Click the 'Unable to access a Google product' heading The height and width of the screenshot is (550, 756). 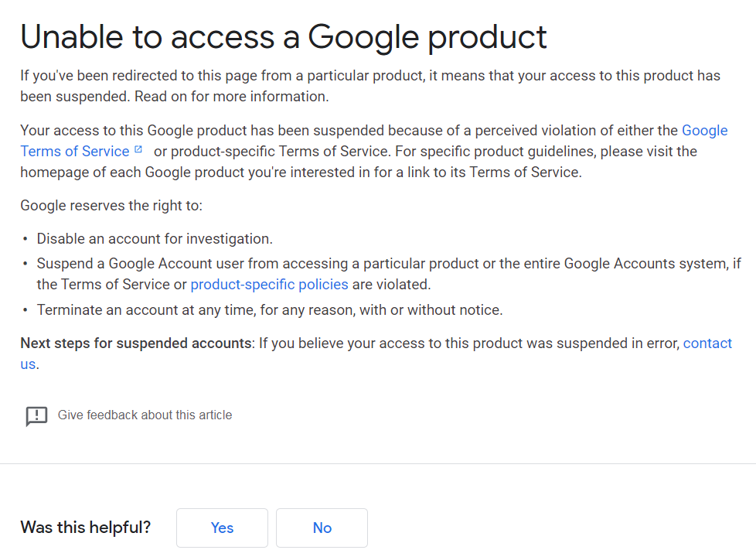284,37
